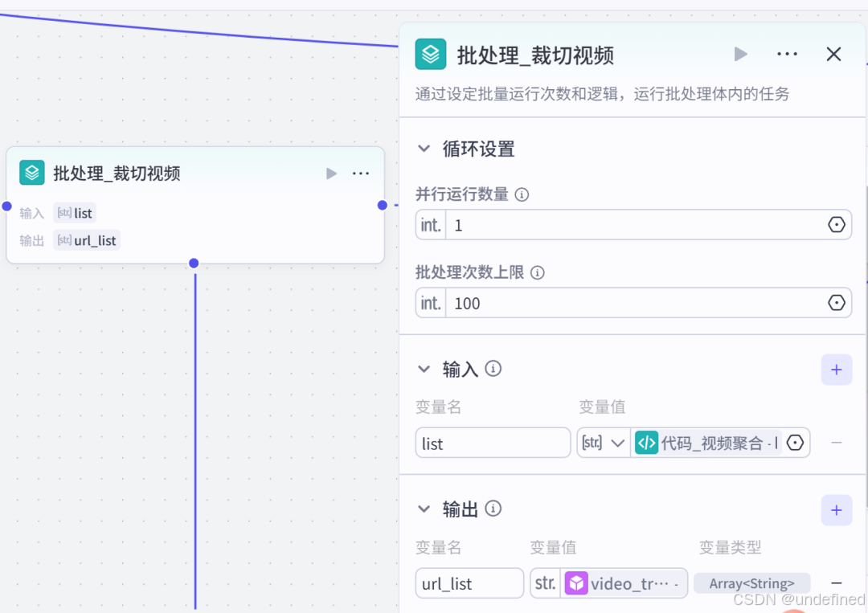Screen dimensions: 868x613
Task: Open the [str] type dropdown for list
Action: tap(604, 443)
